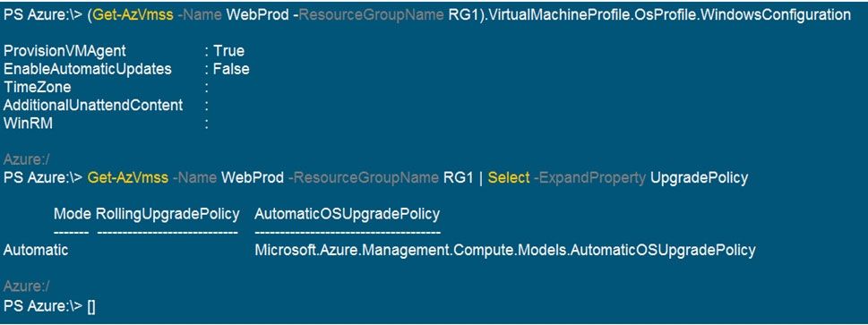Select the EnableAutomaticUpdates False value
Screen dimensions: 868x325
point(231,70)
